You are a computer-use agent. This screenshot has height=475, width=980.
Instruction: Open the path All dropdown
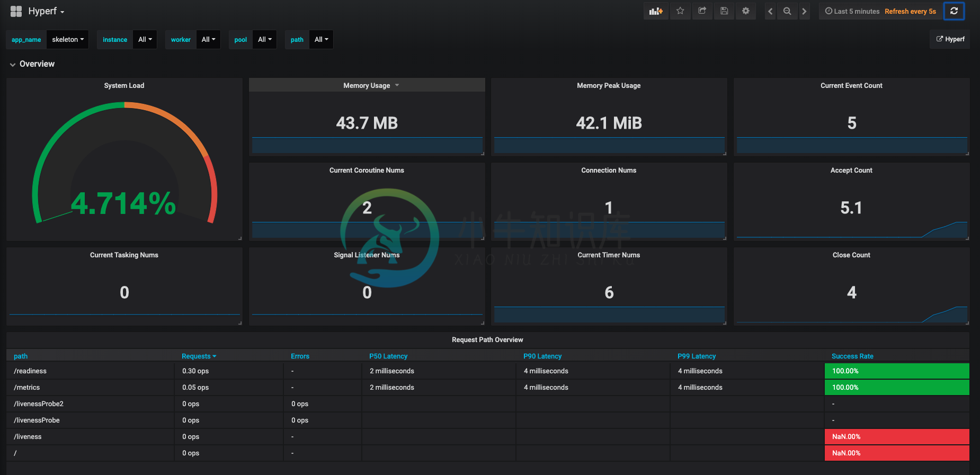[x=321, y=40]
